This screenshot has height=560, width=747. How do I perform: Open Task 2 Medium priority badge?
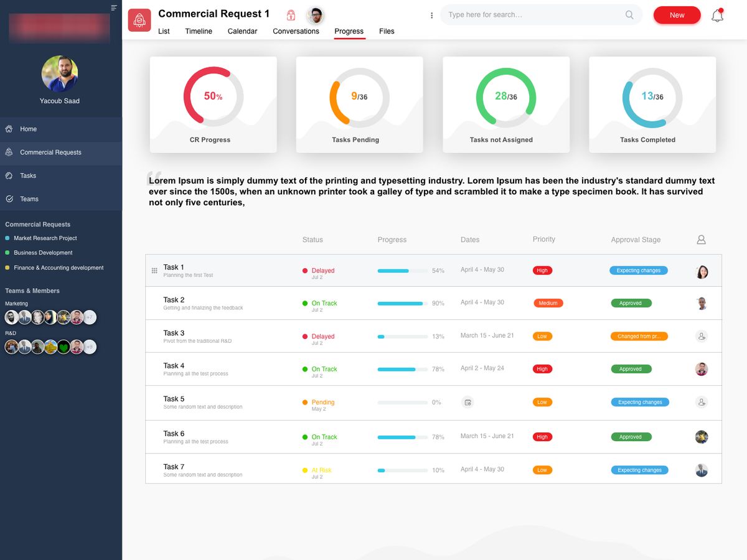[548, 304]
